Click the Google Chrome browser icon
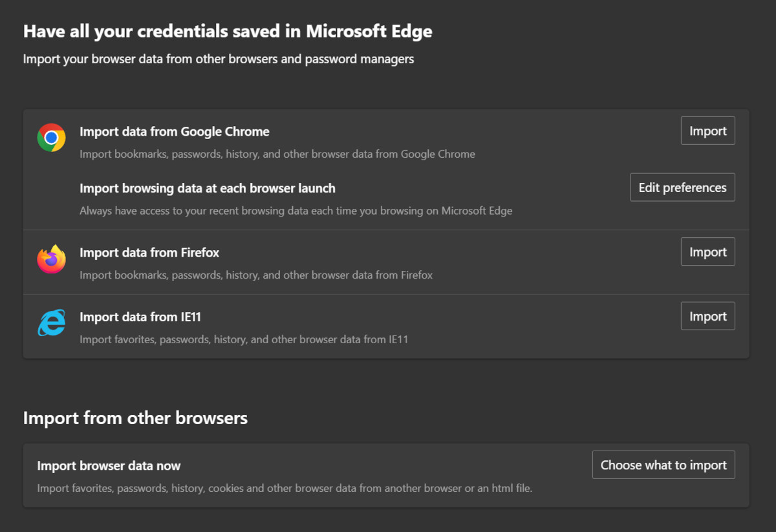The width and height of the screenshot is (776, 532). click(x=51, y=138)
